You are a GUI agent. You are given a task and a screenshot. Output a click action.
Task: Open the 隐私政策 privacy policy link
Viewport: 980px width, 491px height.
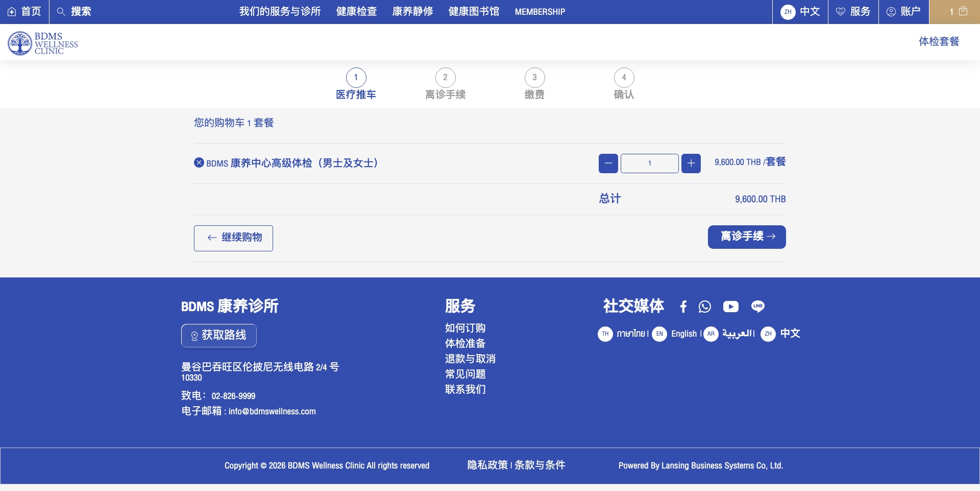(487, 465)
